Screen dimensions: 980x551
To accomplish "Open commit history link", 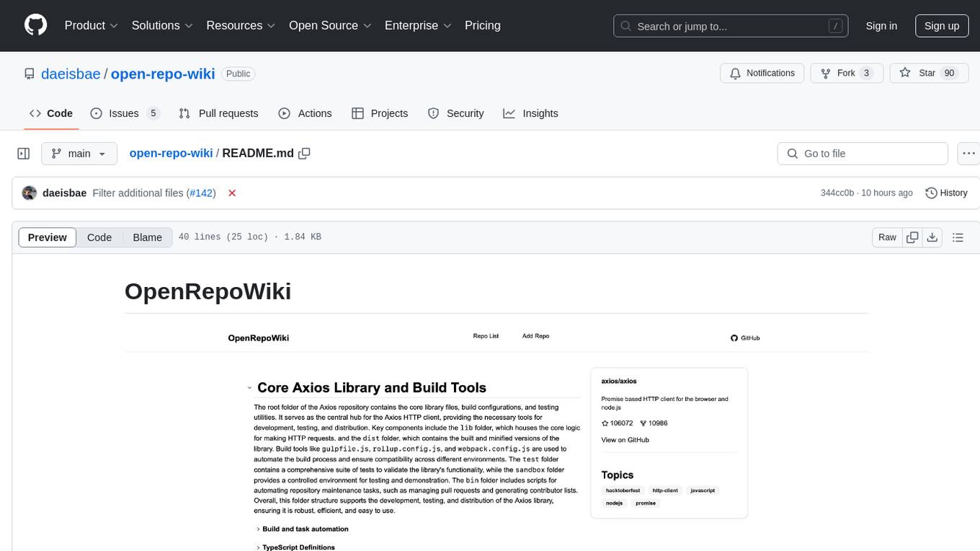I will 946,193.
